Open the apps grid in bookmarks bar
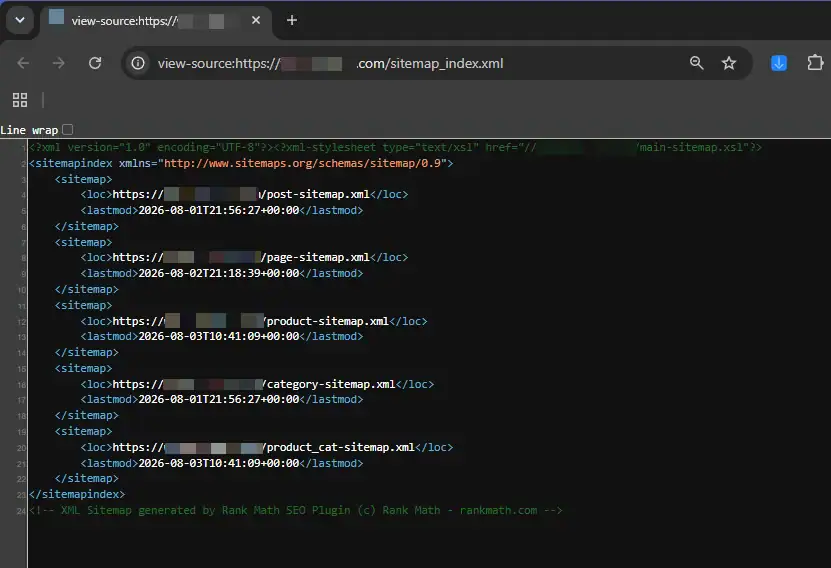Image resolution: width=831 pixels, height=568 pixels. [20, 100]
